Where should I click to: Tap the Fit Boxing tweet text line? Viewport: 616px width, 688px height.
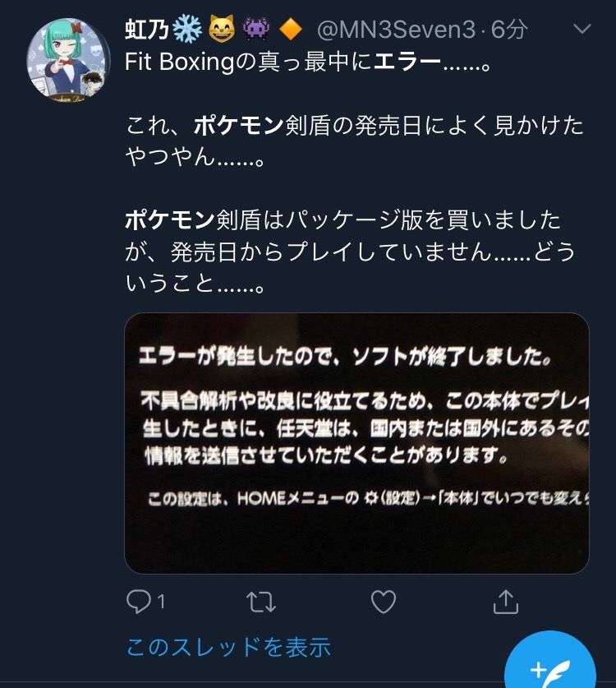[308, 62]
